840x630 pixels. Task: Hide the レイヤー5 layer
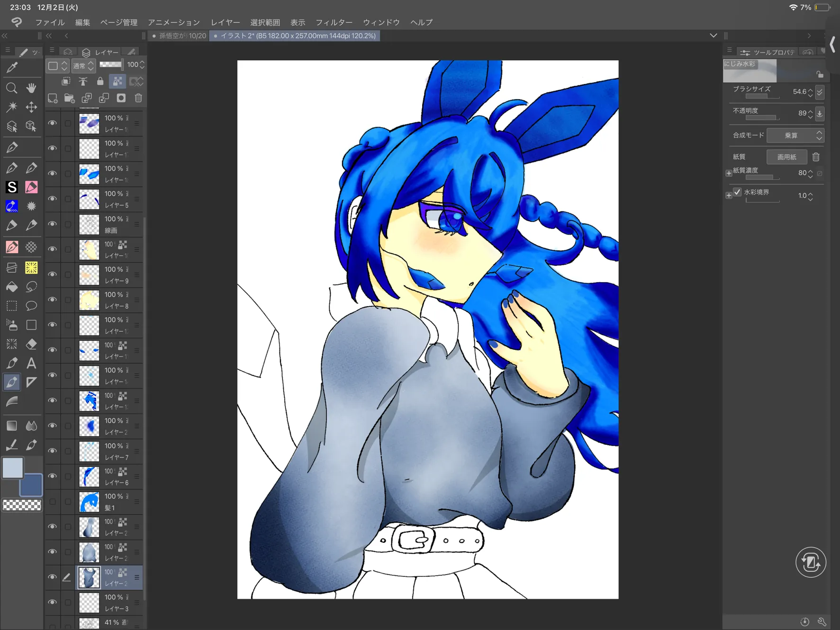tap(52, 199)
